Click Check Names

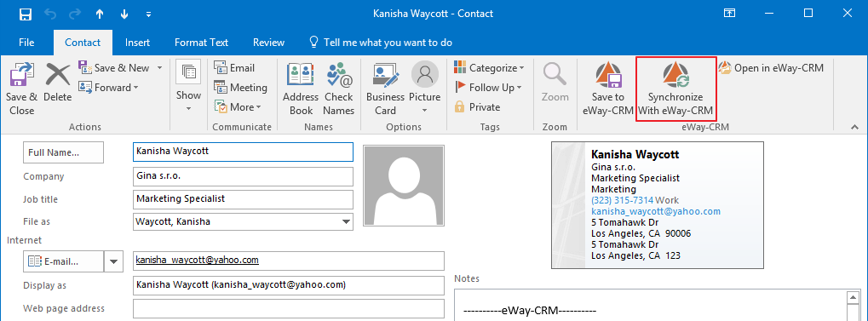click(x=339, y=89)
